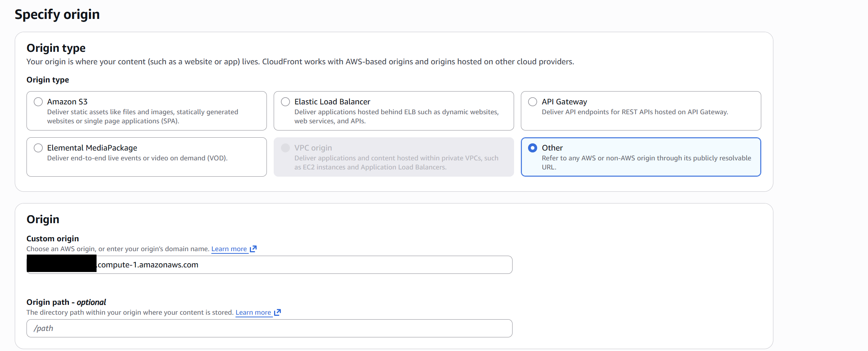Pick Elemental MediaPackage origin type

tap(38, 148)
